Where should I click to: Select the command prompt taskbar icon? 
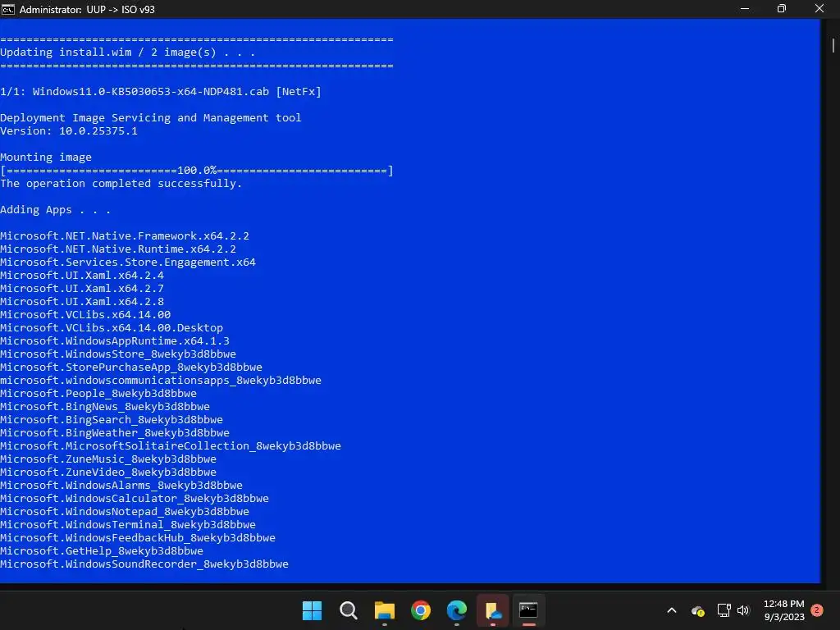point(529,610)
